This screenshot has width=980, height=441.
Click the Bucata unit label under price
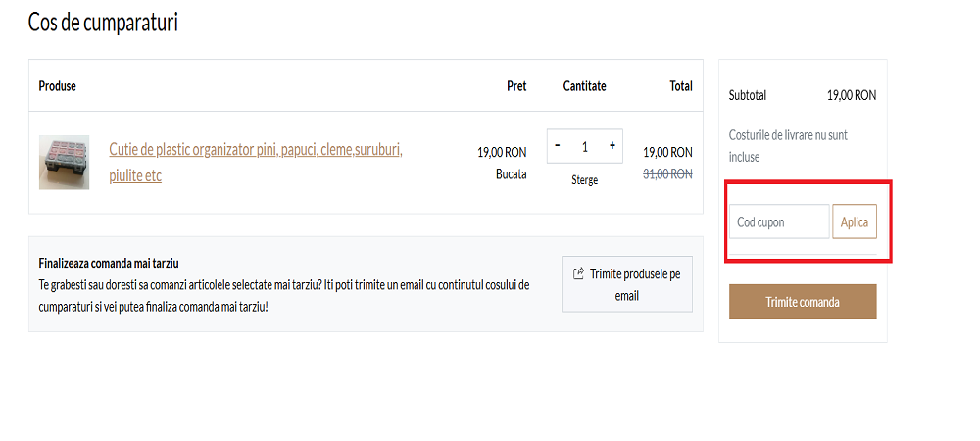pyautogui.click(x=511, y=173)
